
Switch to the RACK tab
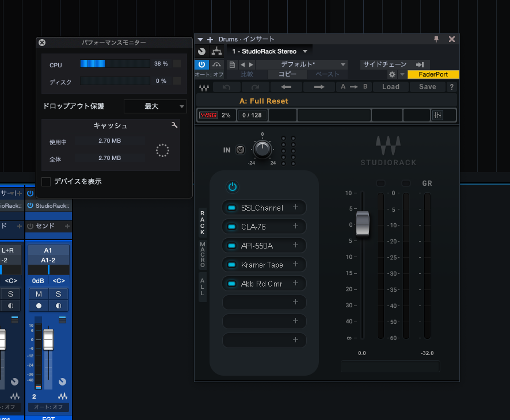[x=202, y=223]
